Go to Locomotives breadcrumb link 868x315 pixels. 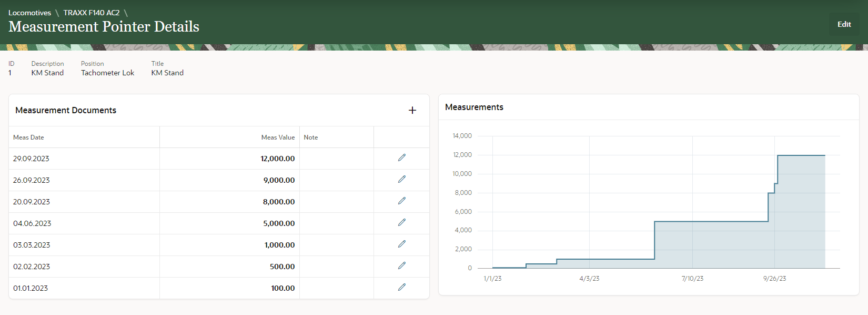[29, 13]
